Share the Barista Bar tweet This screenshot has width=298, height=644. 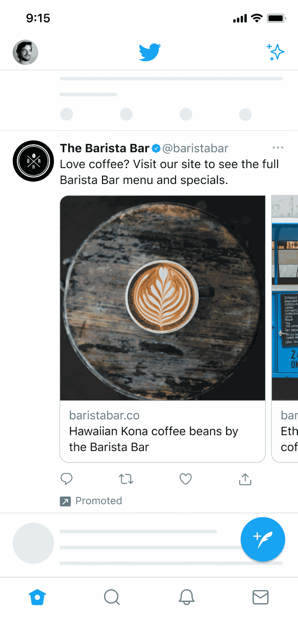click(245, 479)
